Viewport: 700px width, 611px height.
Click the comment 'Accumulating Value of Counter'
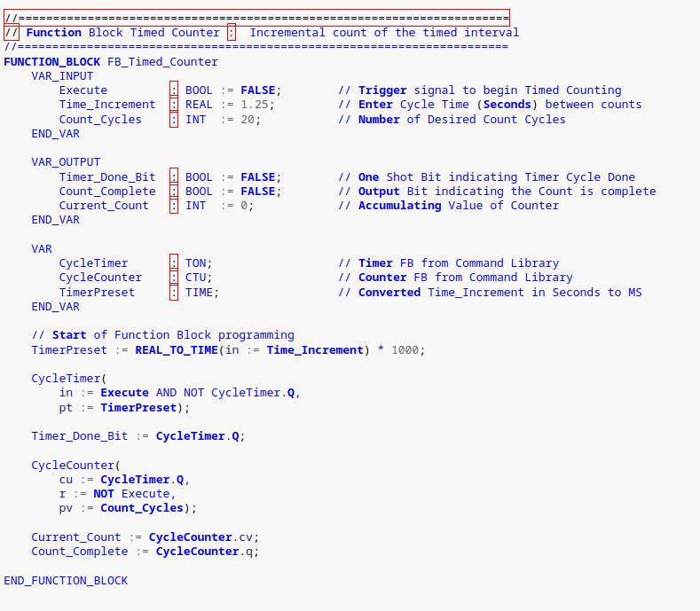pyautogui.click(x=448, y=206)
